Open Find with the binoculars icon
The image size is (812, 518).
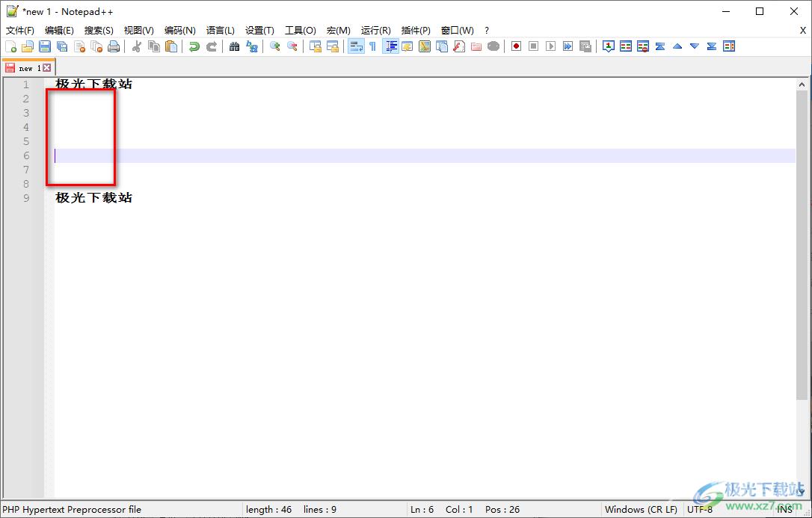click(235, 46)
